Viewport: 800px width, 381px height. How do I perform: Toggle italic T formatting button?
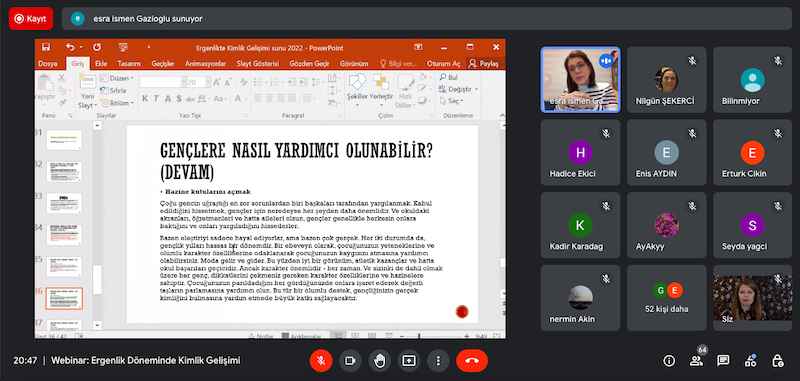pos(156,98)
